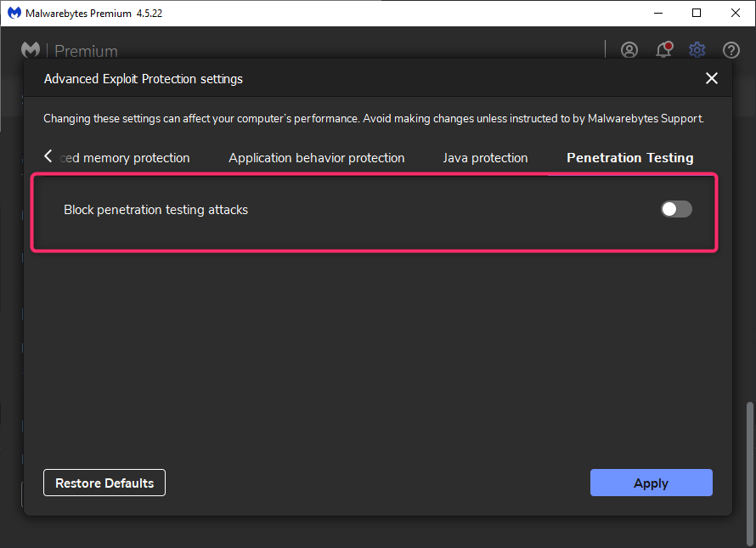Open the settings gear icon
The height and width of the screenshot is (548, 756).
coord(697,49)
